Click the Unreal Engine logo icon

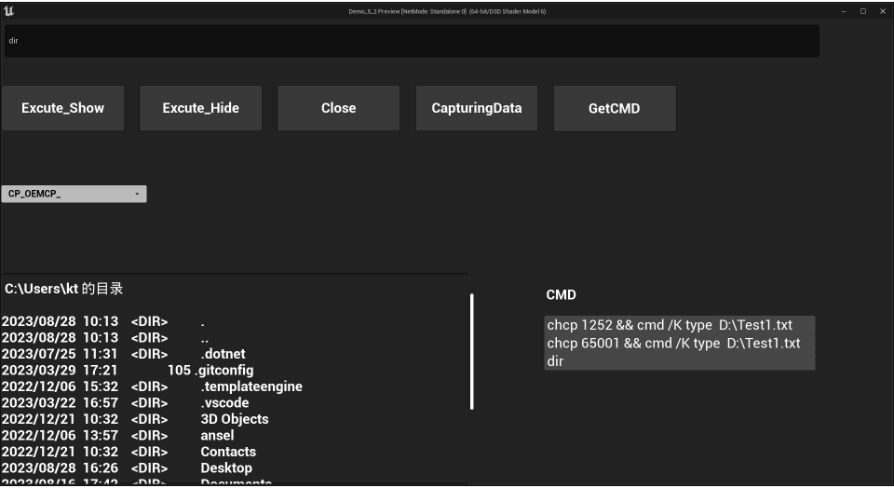coord(9,11)
